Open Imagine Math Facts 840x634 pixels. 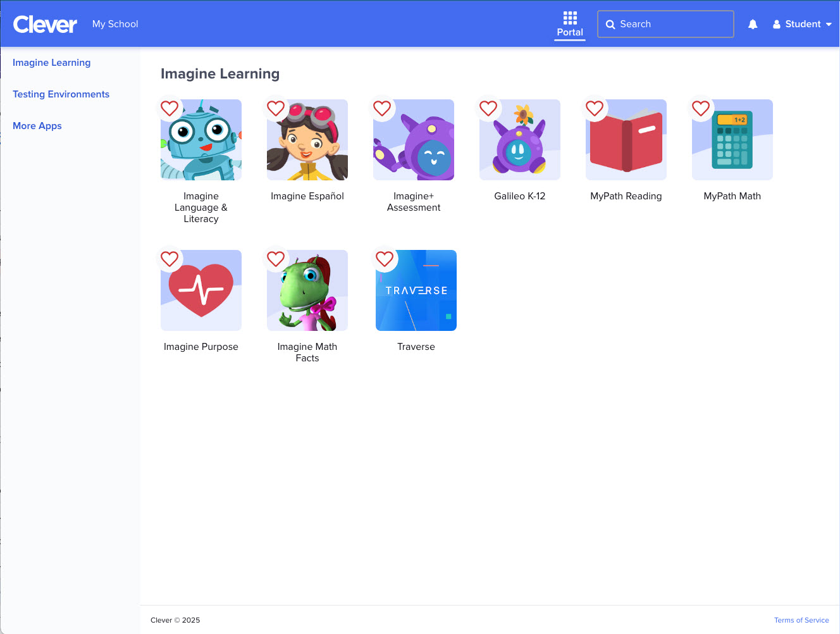pos(307,290)
